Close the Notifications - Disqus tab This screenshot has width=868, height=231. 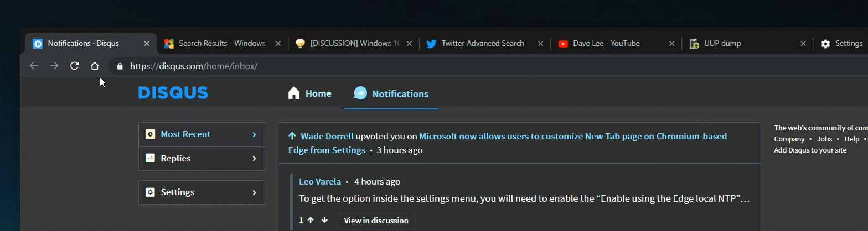point(147,44)
